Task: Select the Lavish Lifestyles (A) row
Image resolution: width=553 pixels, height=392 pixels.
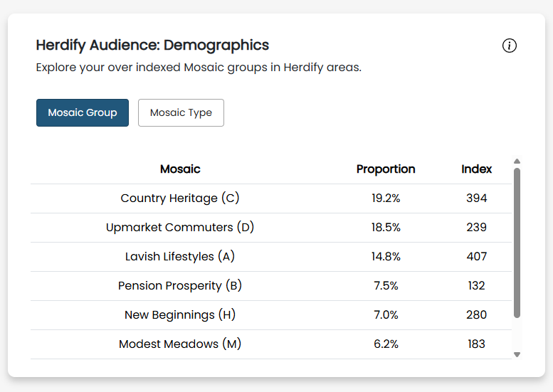Action: 180,257
